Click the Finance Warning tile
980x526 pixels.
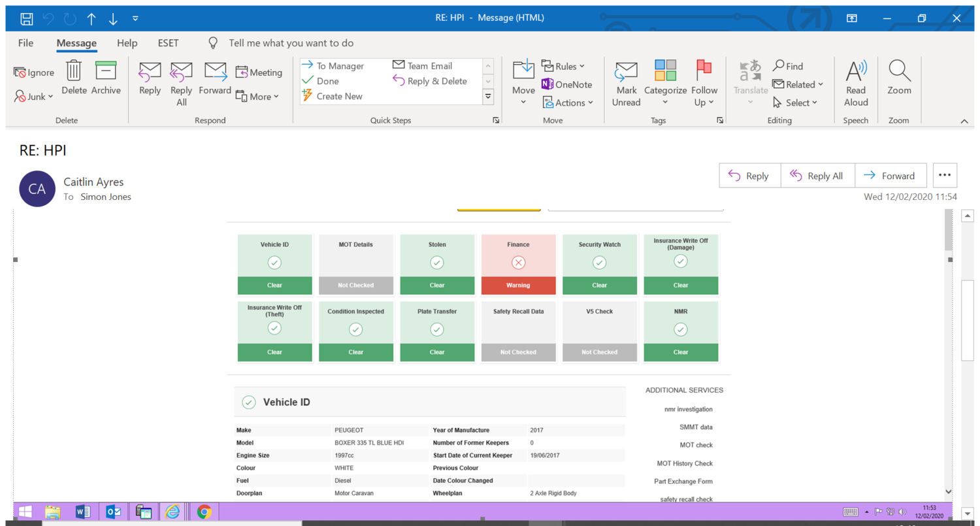[x=518, y=265]
